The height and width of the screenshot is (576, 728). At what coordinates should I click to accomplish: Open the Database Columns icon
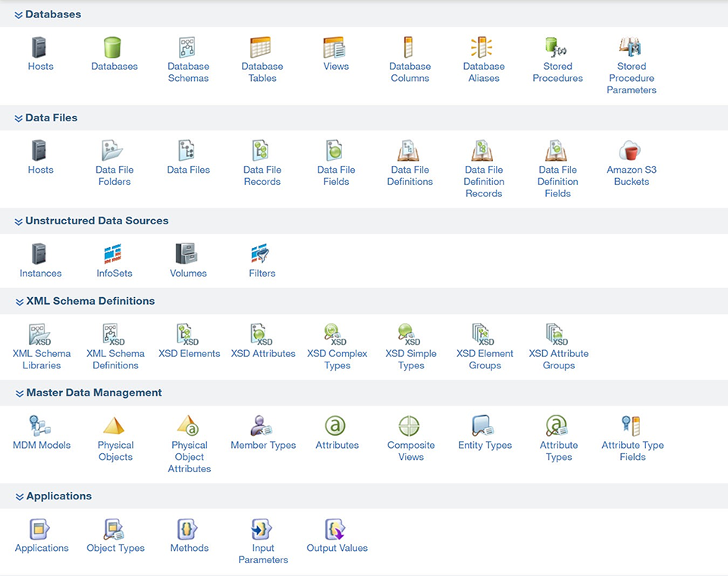408,47
